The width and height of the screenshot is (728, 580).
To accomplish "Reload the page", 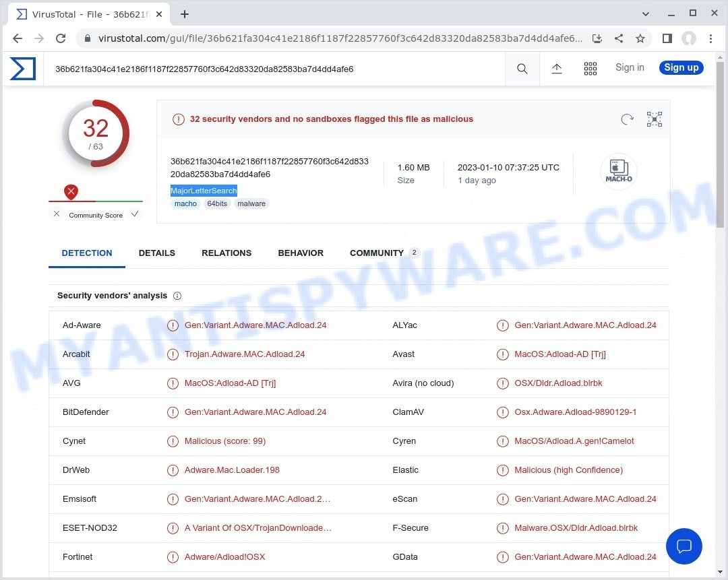I will (x=61, y=38).
